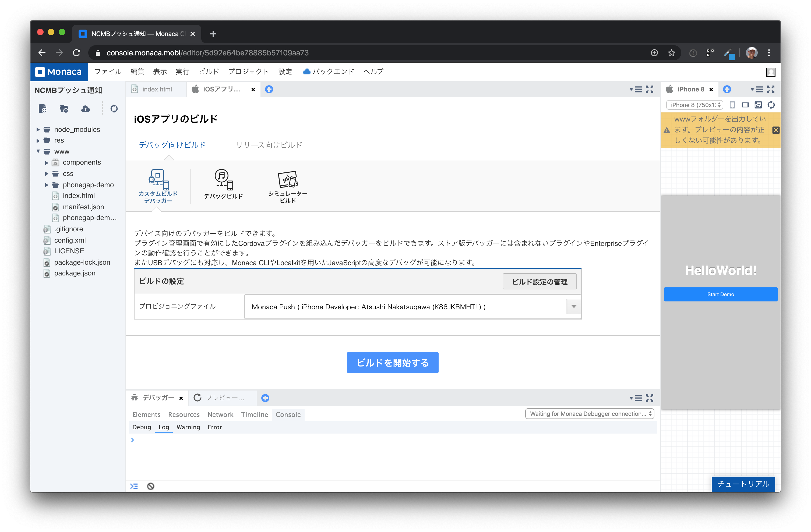Open the Network debugger tab
811x532 pixels.
tap(220, 414)
